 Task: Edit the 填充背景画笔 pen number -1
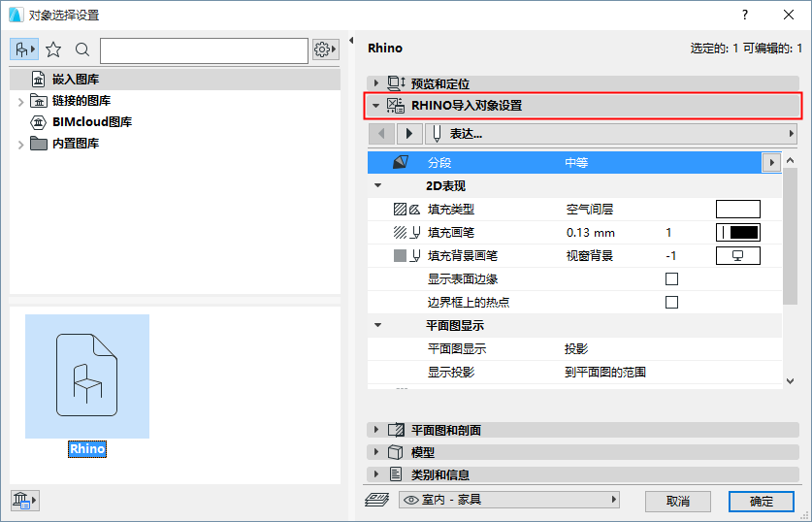pos(670,256)
